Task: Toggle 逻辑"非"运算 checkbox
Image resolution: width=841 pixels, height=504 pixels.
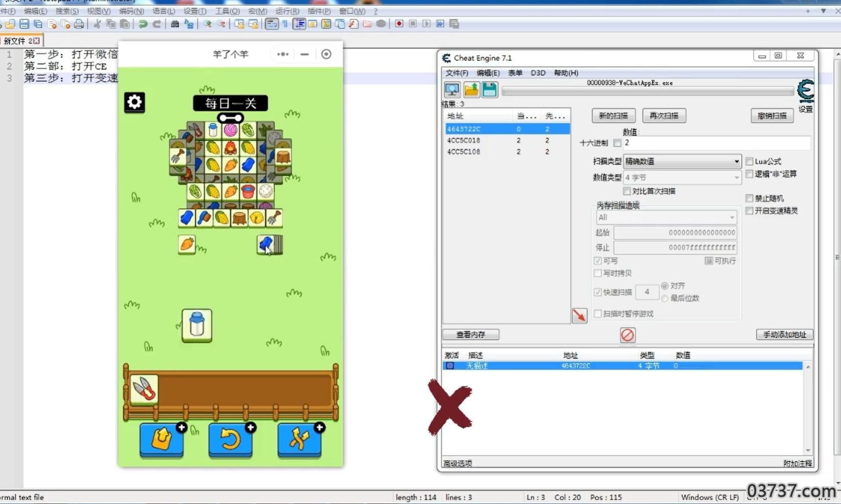Action: 749,174
